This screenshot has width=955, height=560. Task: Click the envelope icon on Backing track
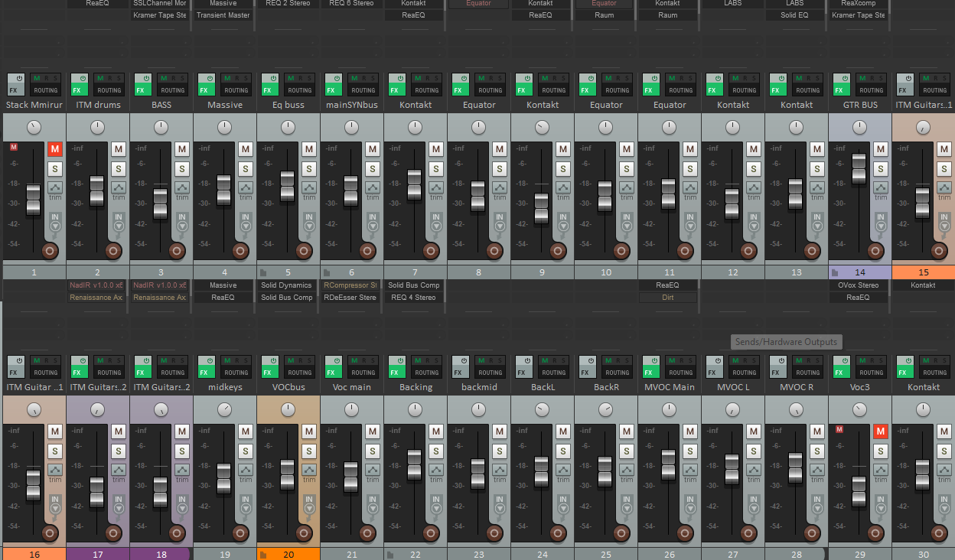tap(435, 470)
